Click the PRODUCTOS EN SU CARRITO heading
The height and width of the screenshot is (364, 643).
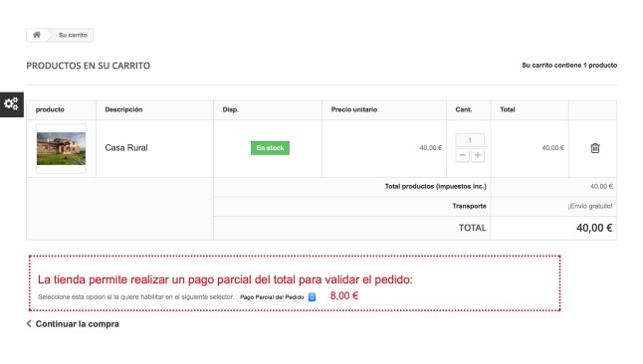tap(89, 66)
